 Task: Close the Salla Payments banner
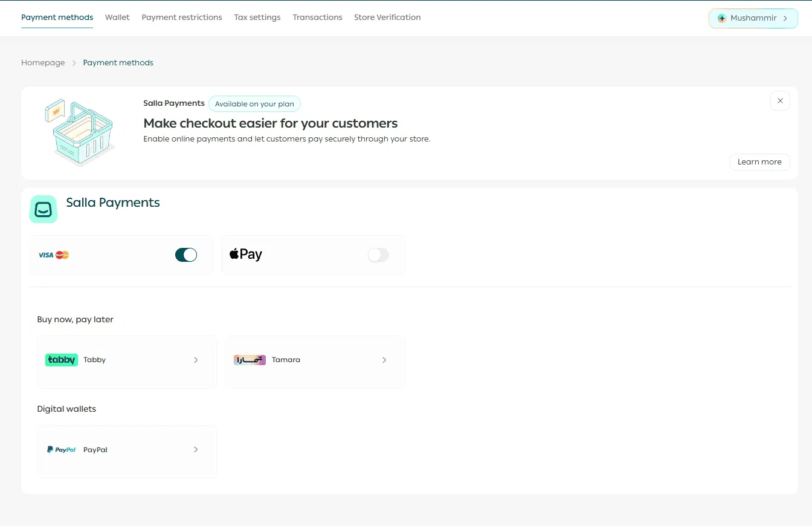tap(780, 101)
